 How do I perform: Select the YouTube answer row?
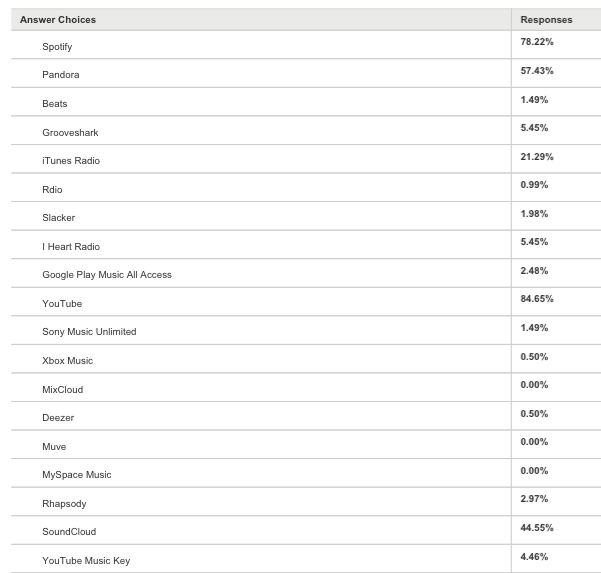point(62,303)
